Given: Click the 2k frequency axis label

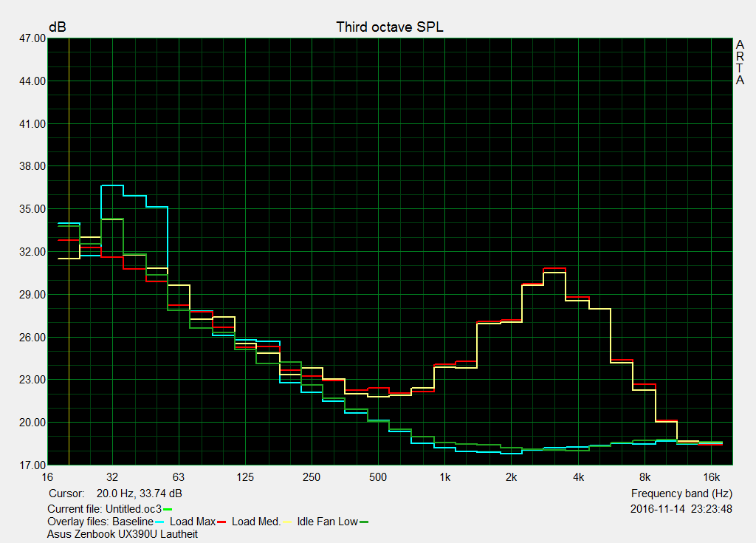Looking at the screenshot, I should pos(511,477).
